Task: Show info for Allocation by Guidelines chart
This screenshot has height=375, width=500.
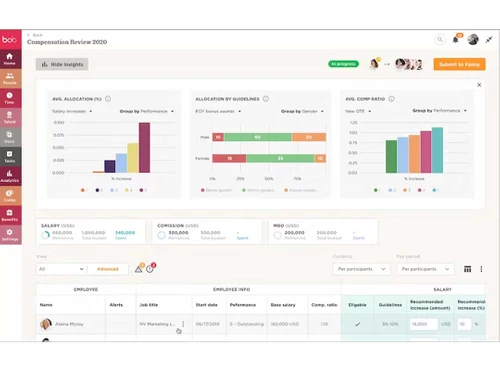Action: [266, 99]
